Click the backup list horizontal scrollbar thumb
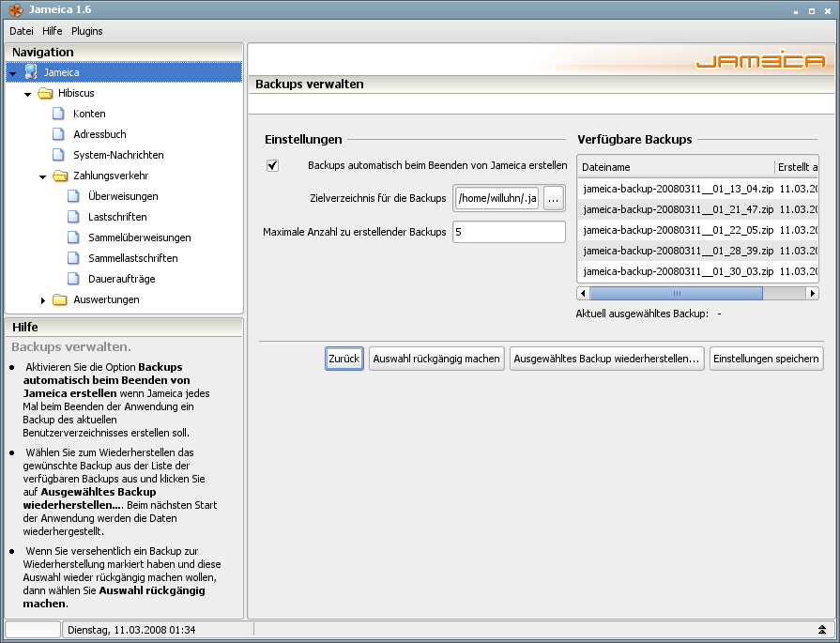The width and height of the screenshot is (840, 643). 676,293
